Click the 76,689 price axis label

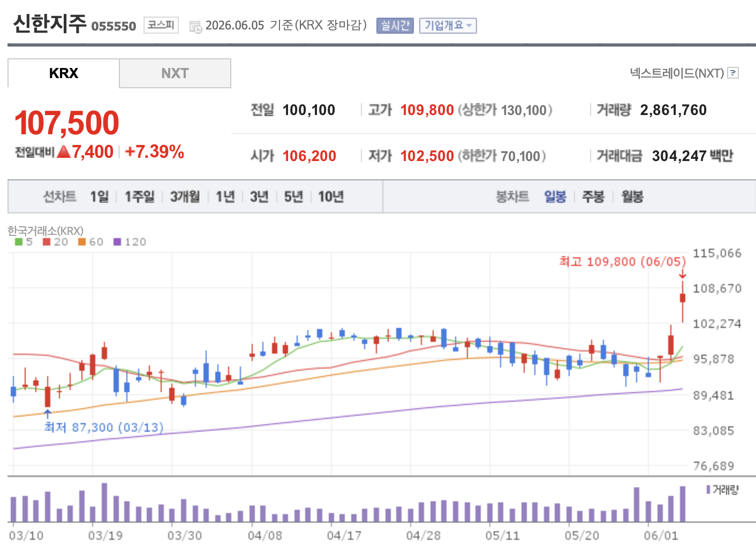click(x=714, y=466)
